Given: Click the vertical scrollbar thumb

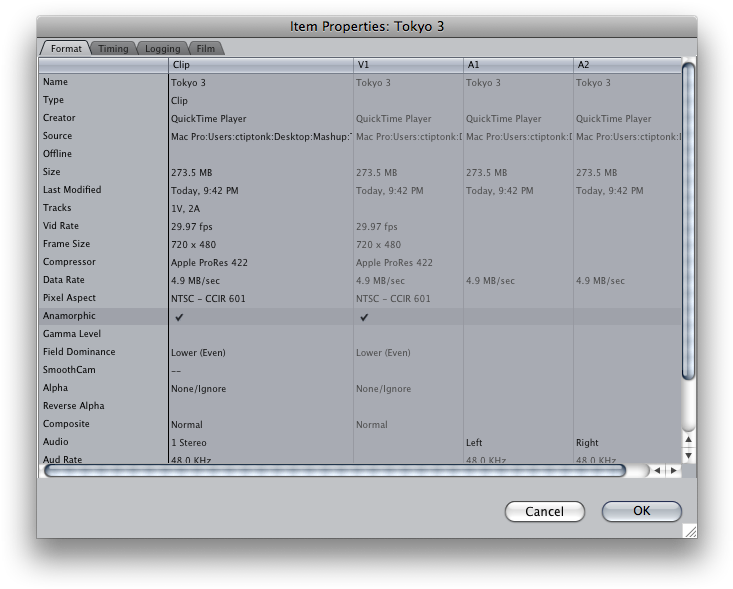Looking at the screenshot, I should (688, 221).
